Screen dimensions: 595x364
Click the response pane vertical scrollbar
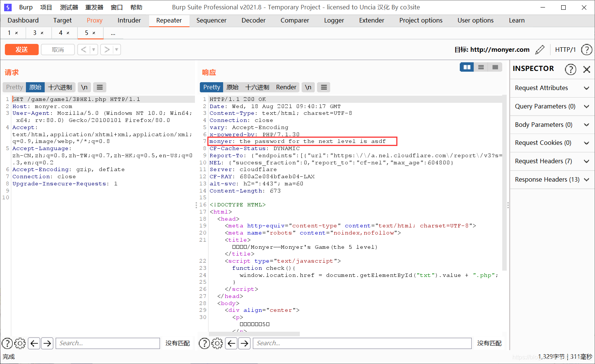[504, 183]
